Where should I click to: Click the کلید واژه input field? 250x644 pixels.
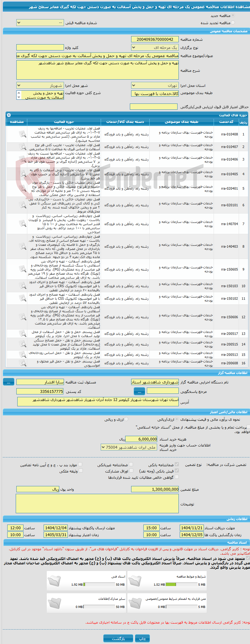click(40, 48)
